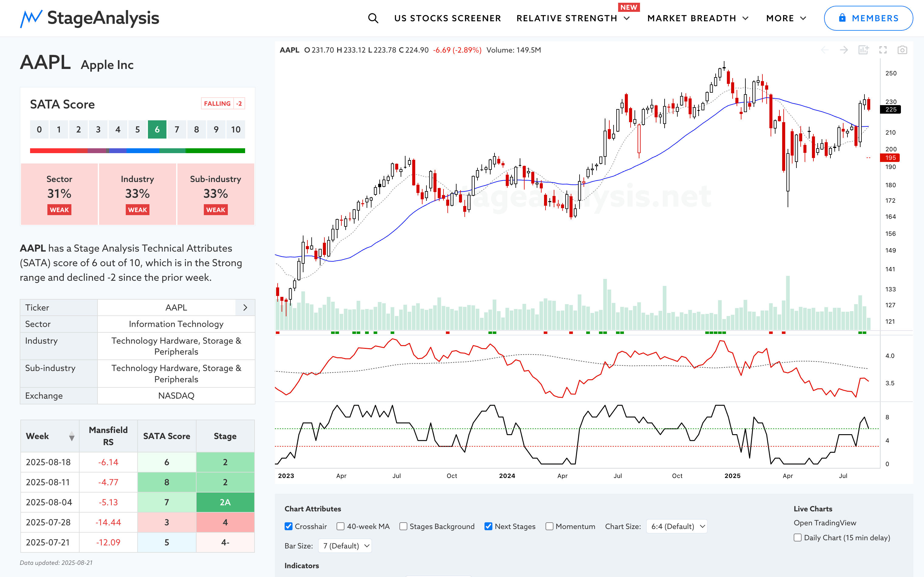Take chart snapshot with camera icon
The width and height of the screenshot is (924, 577).
(x=902, y=50)
